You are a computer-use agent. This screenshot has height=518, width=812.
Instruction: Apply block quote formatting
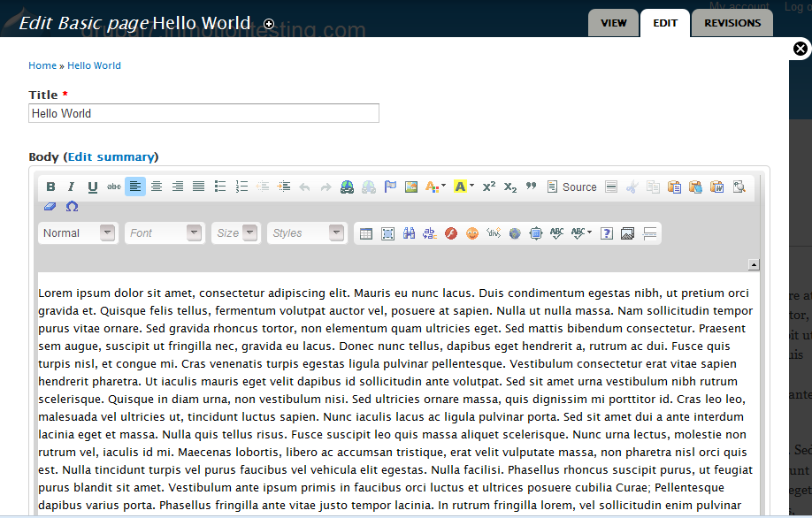click(532, 187)
